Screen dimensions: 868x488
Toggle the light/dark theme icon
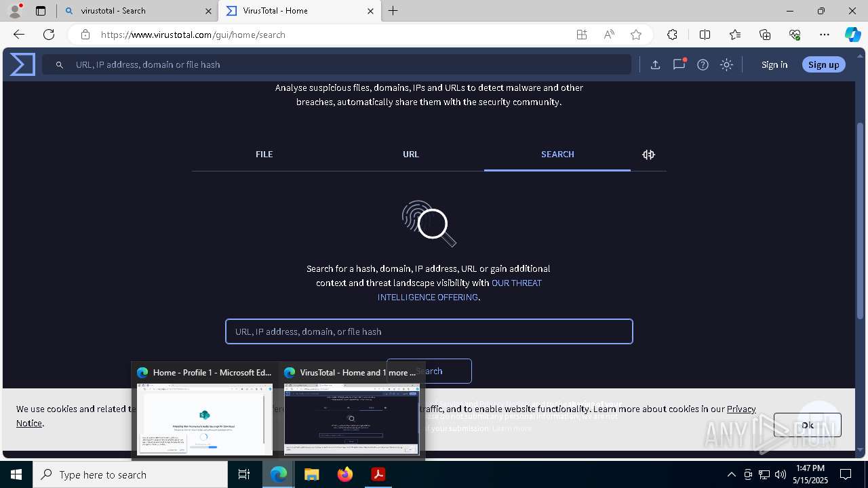coord(726,64)
